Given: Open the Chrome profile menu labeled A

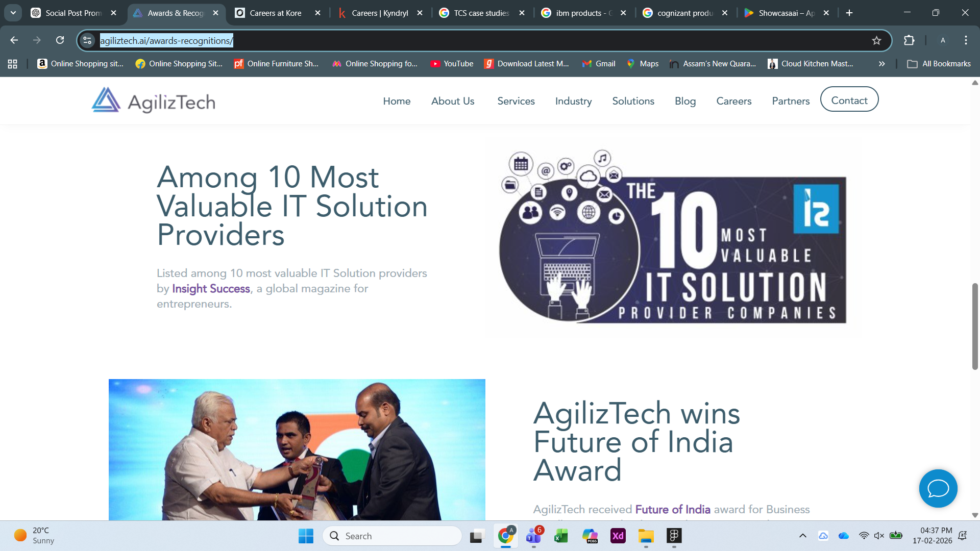Looking at the screenshot, I should click(943, 40).
